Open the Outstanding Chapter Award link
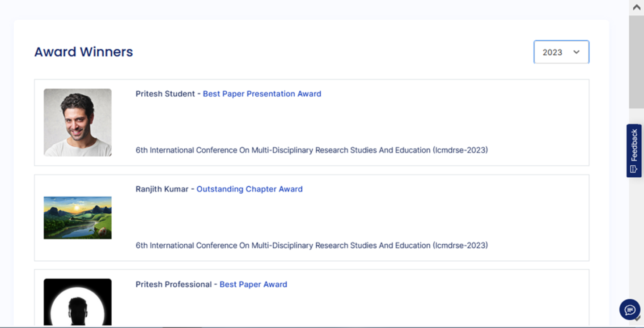 (249, 189)
